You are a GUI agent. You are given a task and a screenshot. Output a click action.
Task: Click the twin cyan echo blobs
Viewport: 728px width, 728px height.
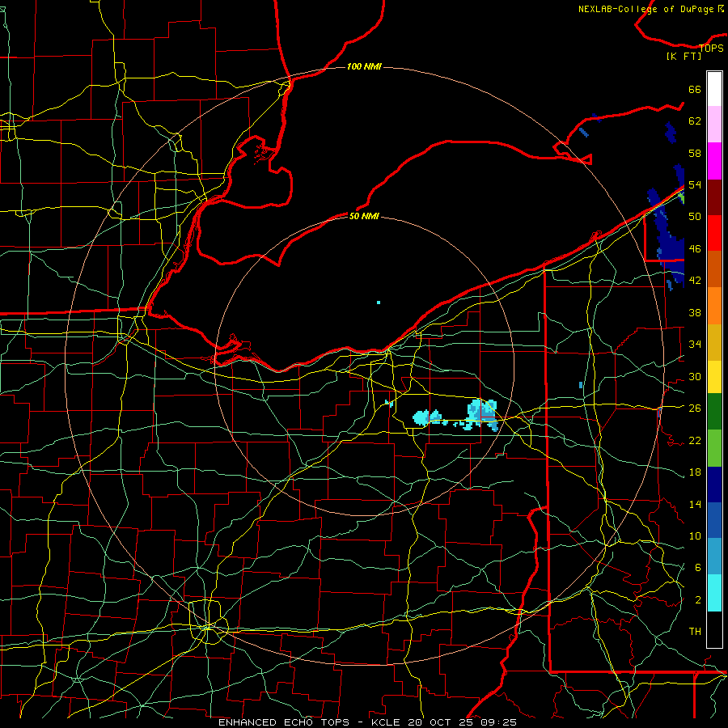coord(428,417)
